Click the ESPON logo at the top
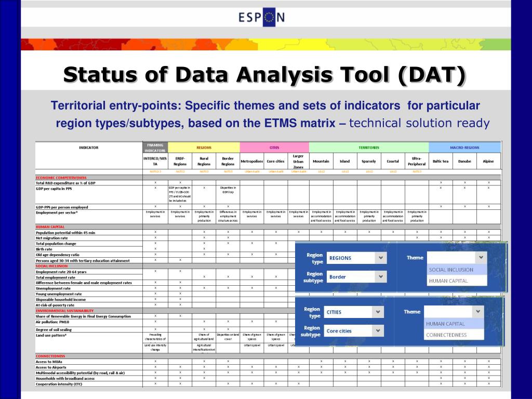The width and height of the screenshot is (532, 399). pyautogui.click(x=262, y=17)
